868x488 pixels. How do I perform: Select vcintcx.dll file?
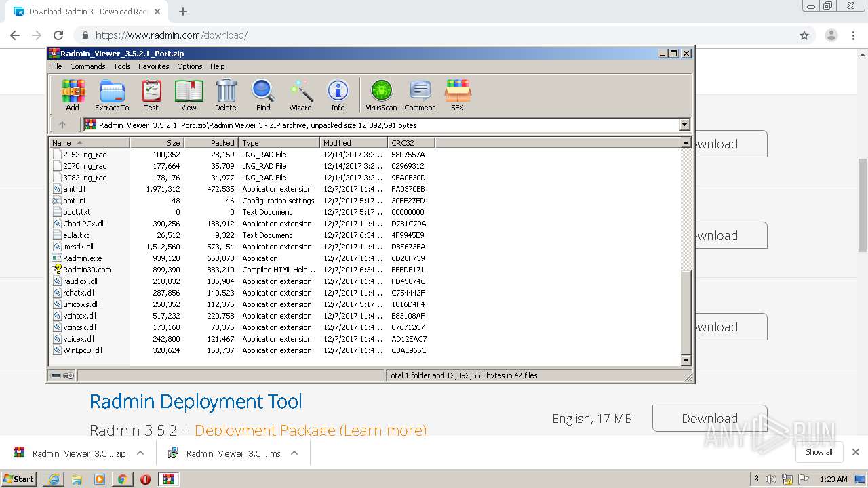tap(79, 316)
